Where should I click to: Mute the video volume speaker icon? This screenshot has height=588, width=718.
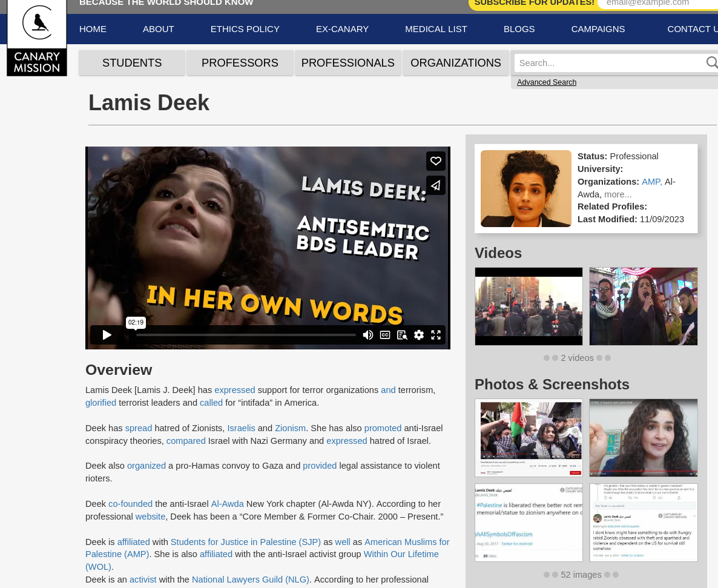click(367, 335)
